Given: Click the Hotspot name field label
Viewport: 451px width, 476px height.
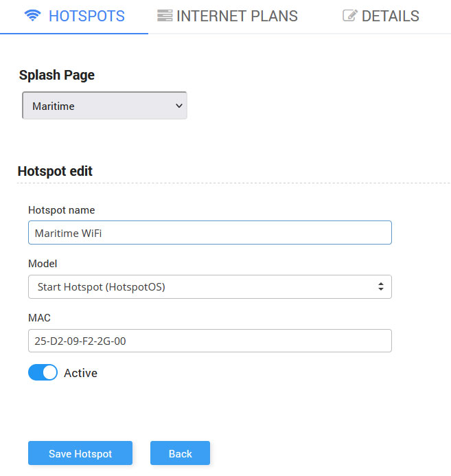Looking at the screenshot, I should (x=62, y=210).
